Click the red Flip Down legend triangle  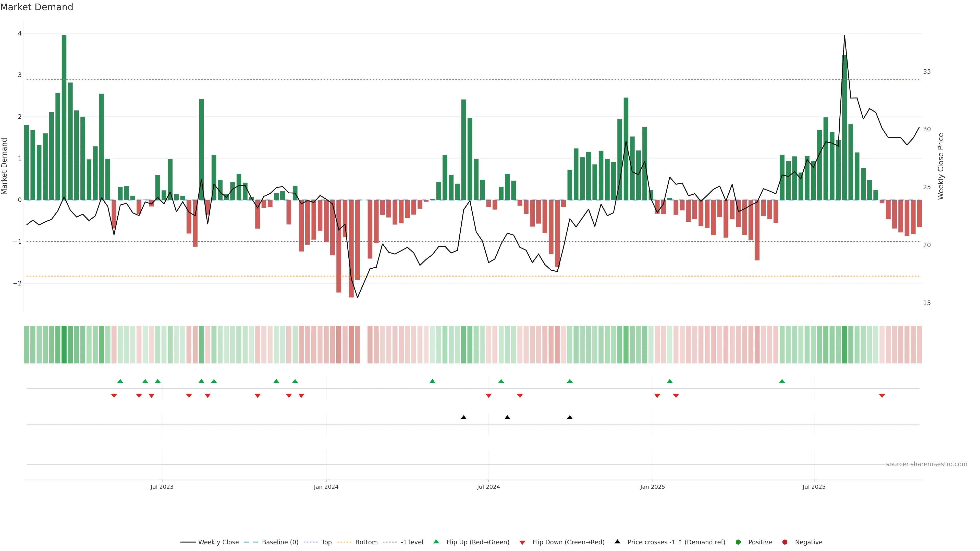[522, 542]
